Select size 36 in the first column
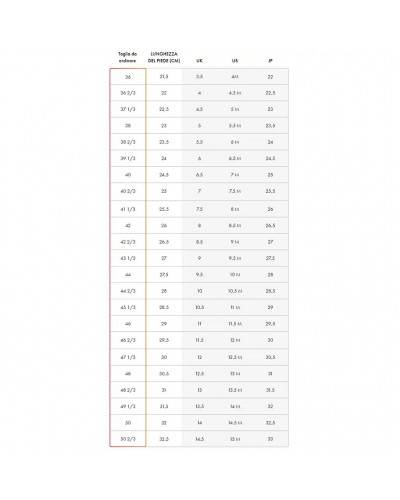400x500 pixels. tap(128, 77)
